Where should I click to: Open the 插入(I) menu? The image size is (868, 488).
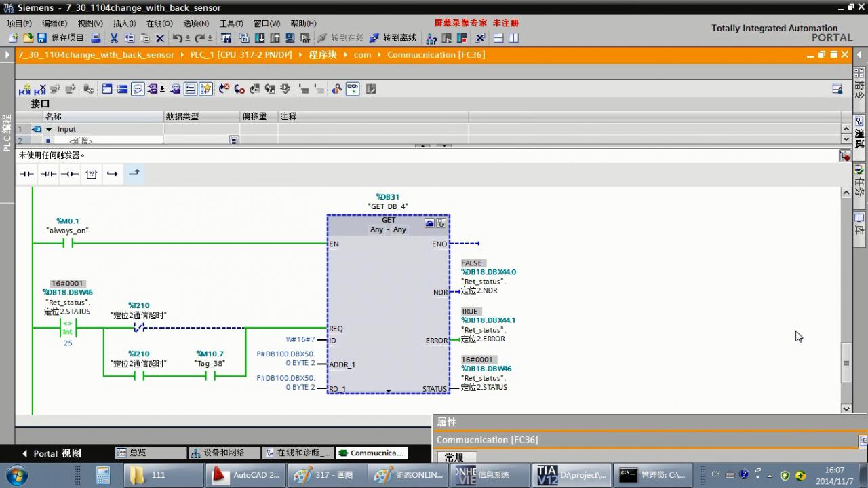pyautogui.click(x=124, y=23)
